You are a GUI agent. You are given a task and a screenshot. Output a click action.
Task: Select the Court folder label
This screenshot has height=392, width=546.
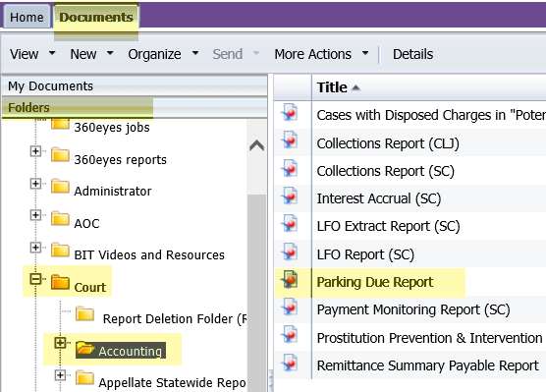[x=90, y=288]
